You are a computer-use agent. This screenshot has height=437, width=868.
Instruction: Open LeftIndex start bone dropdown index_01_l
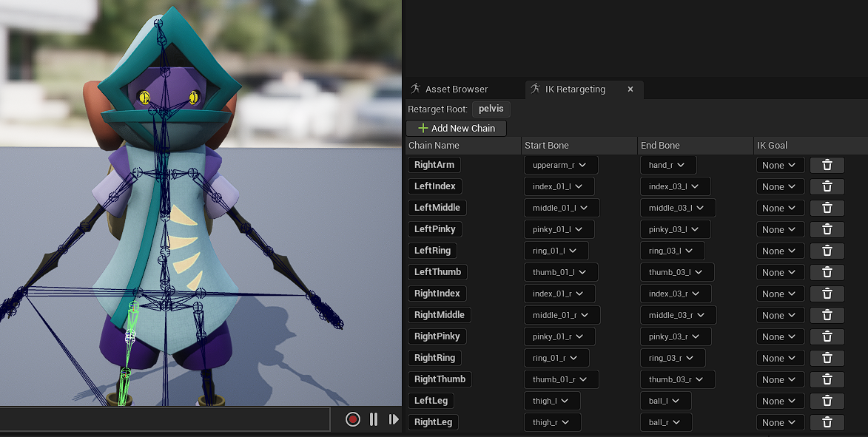coord(559,186)
